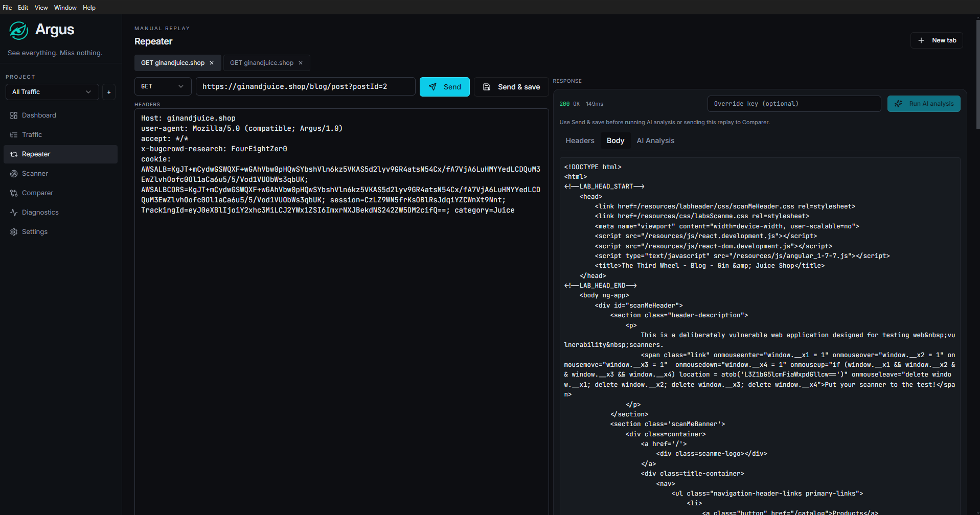Click the New tab button label
Screen dimensions: 980x515
click(x=944, y=40)
